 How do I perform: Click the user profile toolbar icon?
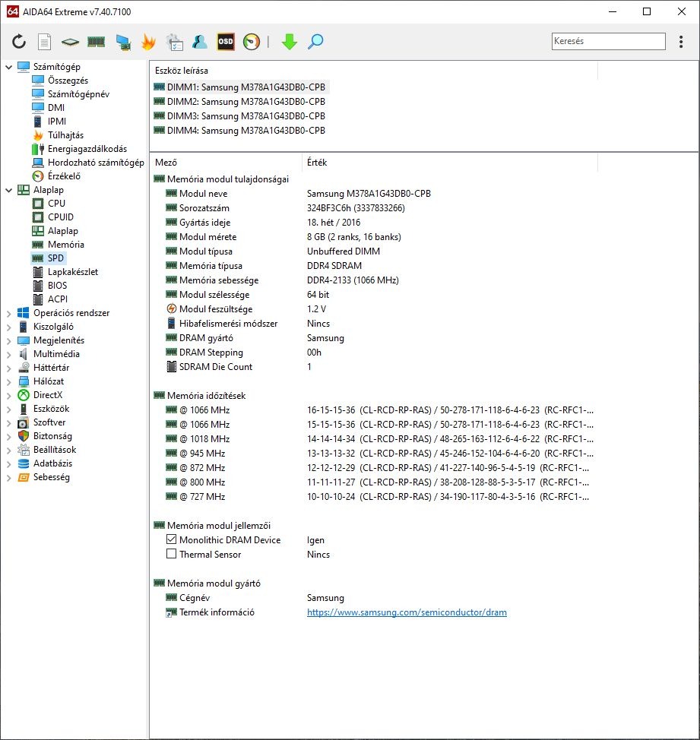200,42
